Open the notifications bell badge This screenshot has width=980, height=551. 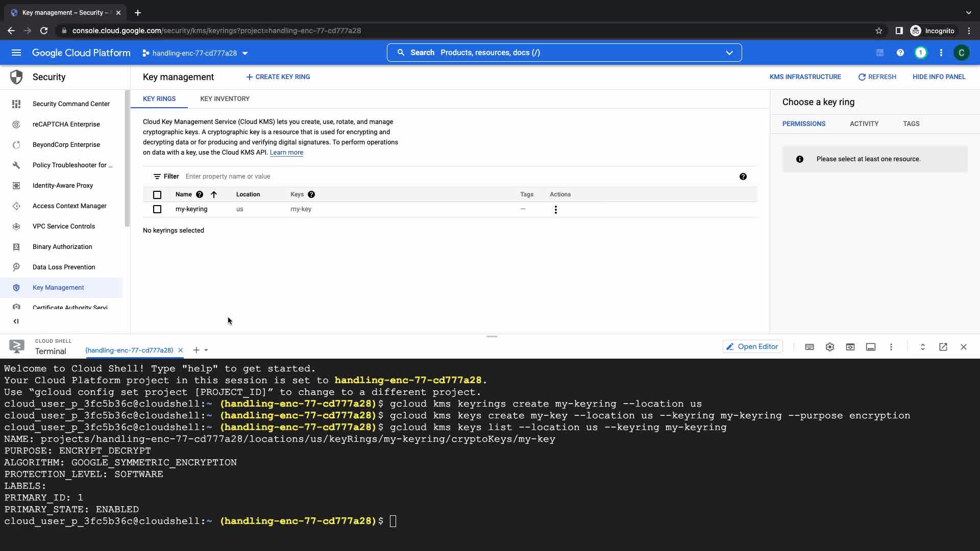(x=921, y=53)
